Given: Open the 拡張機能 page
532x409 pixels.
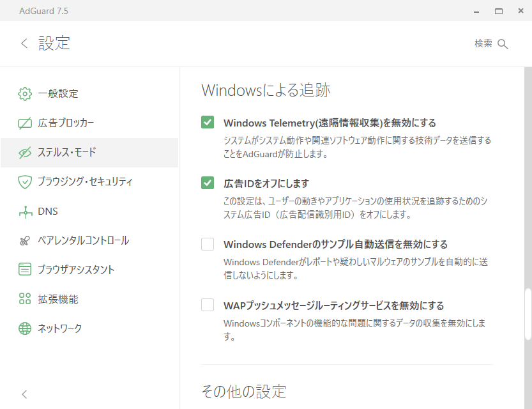Looking at the screenshot, I should click(x=89, y=299).
